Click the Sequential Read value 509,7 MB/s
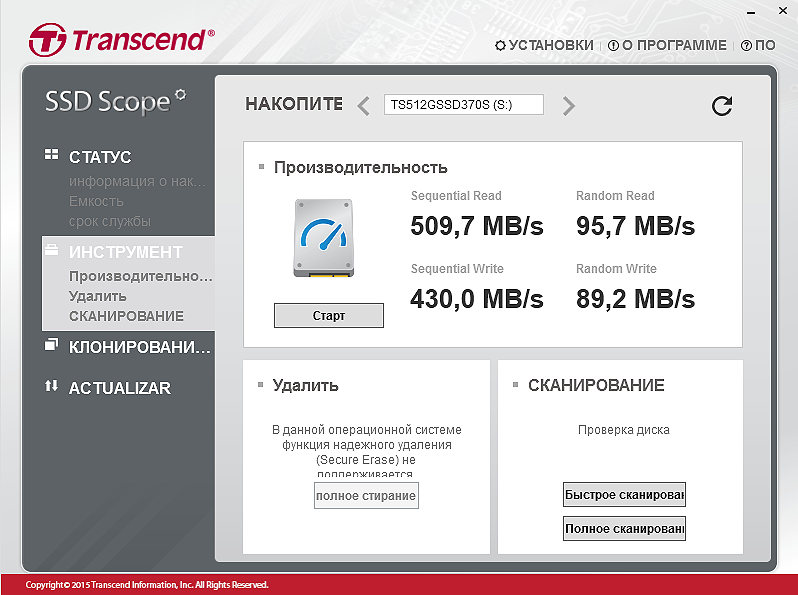The image size is (798, 595). click(x=477, y=226)
